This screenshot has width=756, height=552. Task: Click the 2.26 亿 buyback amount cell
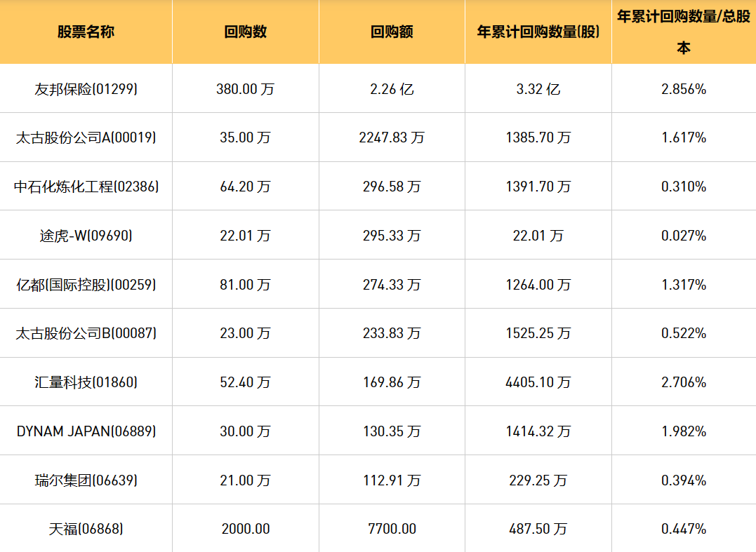click(392, 89)
